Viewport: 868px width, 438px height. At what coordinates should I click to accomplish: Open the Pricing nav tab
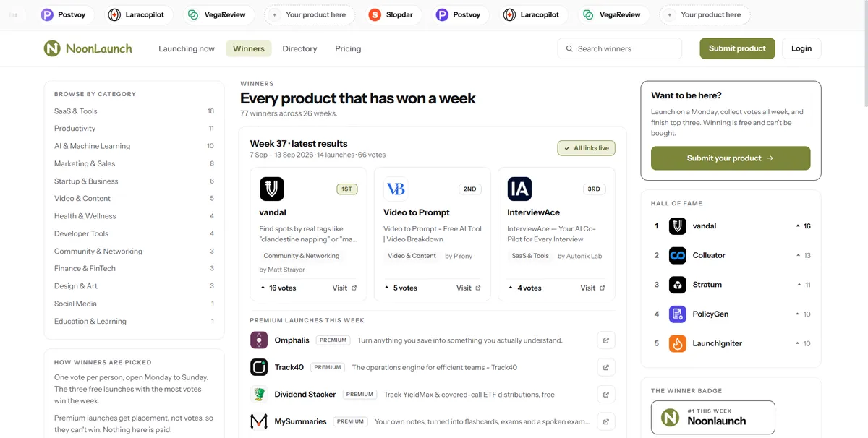tap(348, 48)
